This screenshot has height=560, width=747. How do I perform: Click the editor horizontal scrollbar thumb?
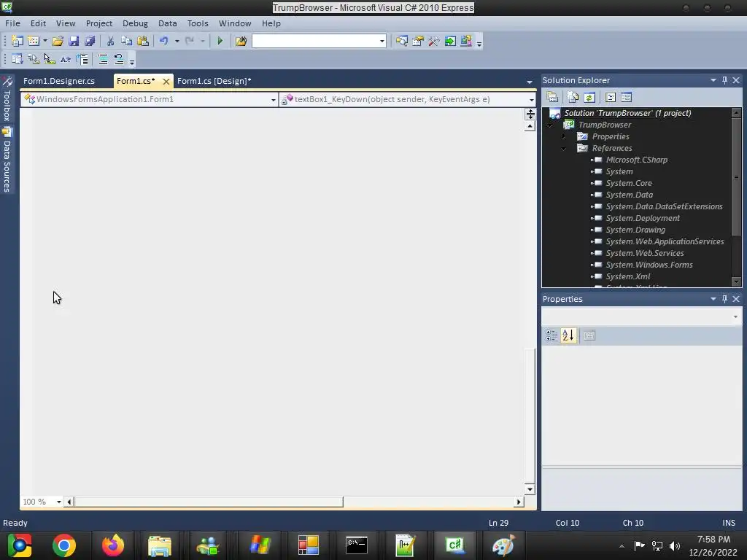click(208, 502)
